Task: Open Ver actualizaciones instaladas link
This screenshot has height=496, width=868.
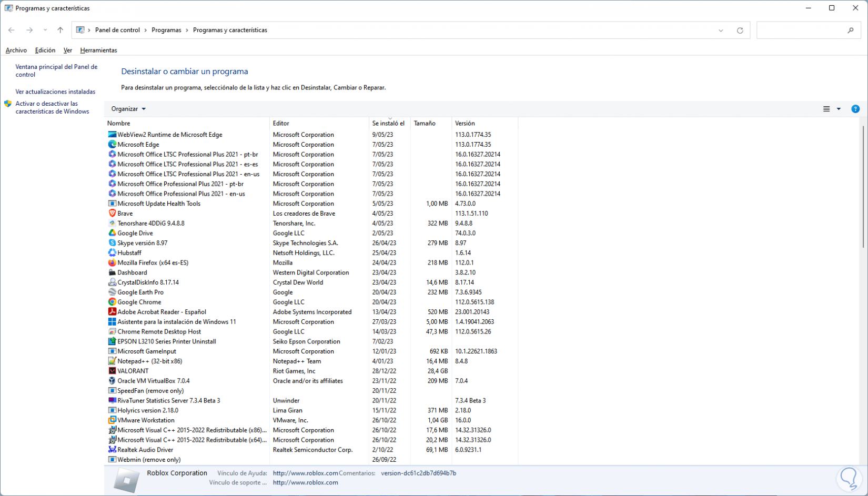Action: click(x=55, y=92)
